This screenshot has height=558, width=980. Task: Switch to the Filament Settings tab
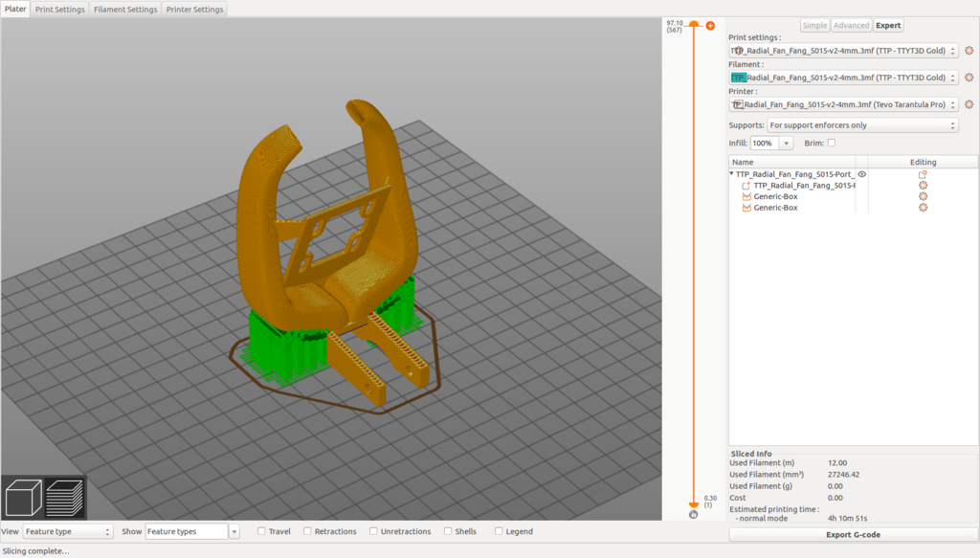pyautogui.click(x=125, y=10)
